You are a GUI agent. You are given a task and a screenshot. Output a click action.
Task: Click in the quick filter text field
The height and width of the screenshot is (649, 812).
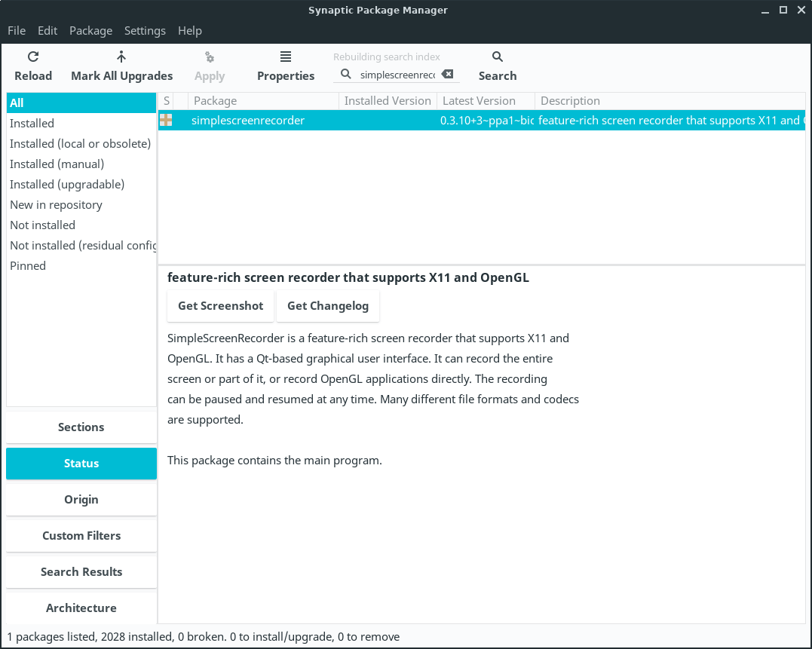(397, 75)
